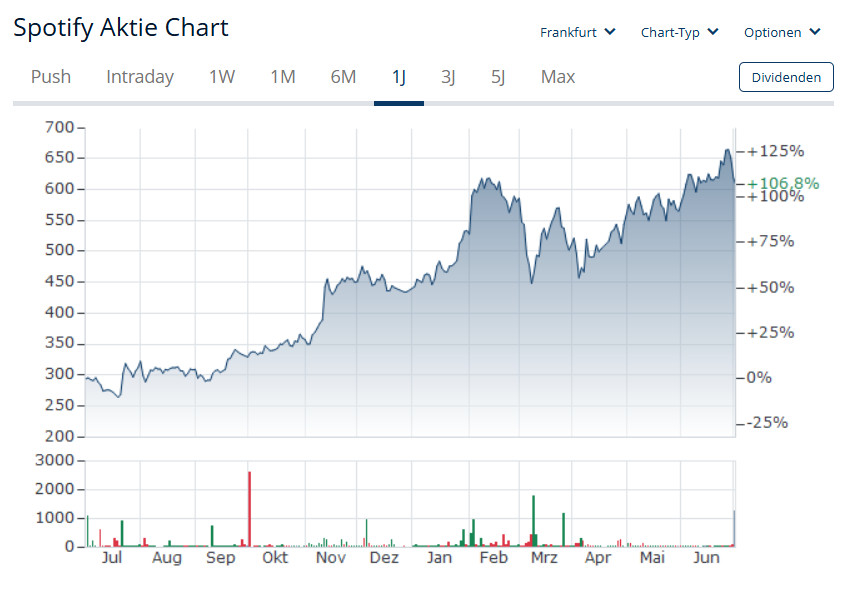Click the Okt month label
This screenshot has height=591, width=845.
(x=275, y=558)
